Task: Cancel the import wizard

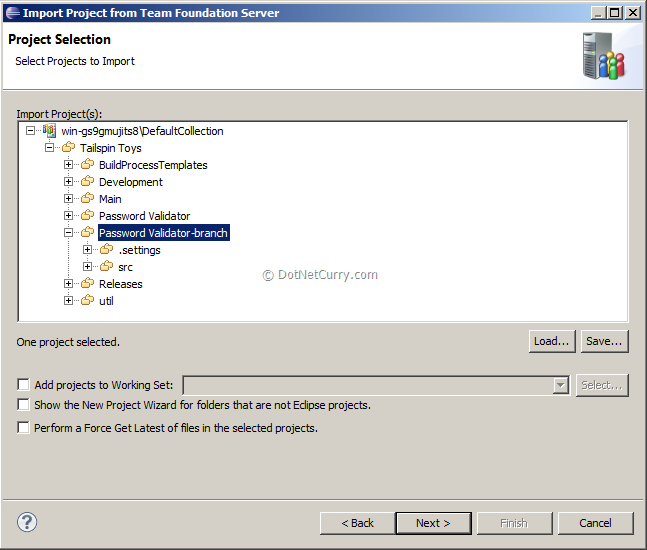Action: [595, 523]
